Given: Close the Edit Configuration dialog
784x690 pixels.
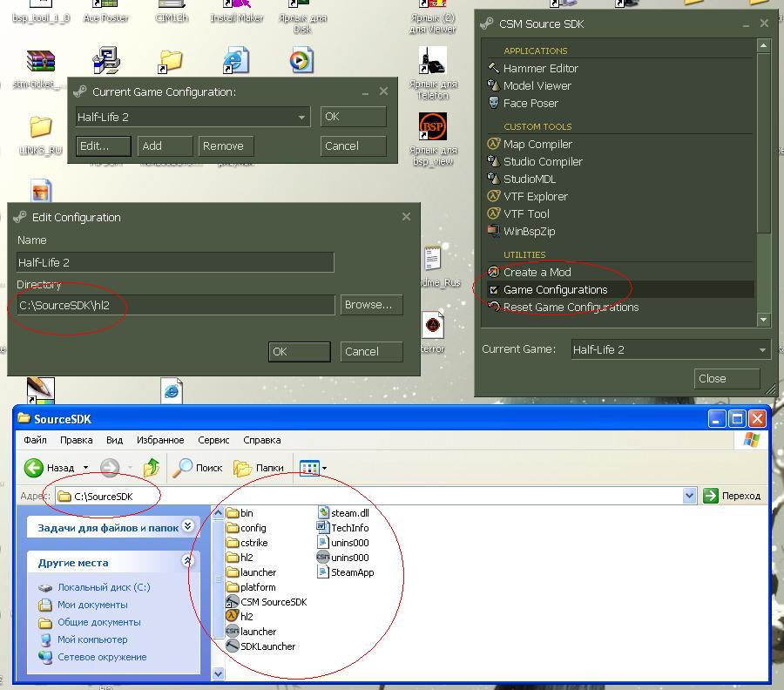Looking at the screenshot, I should (406, 217).
